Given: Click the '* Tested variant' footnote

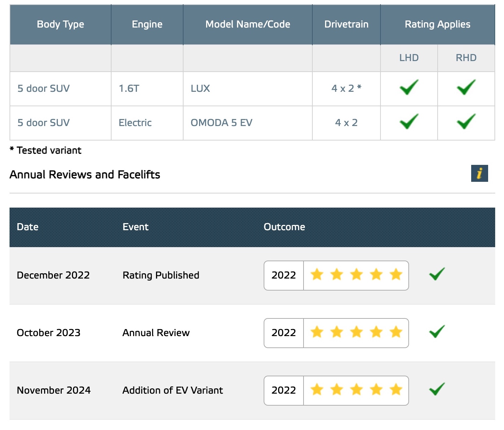Looking at the screenshot, I should [46, 150].
